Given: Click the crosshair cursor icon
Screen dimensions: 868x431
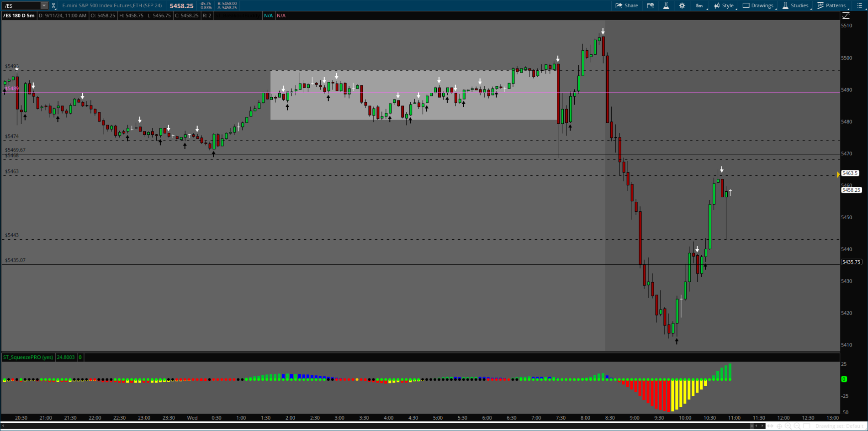Looking at the screenshot, I should click(780, 426).
